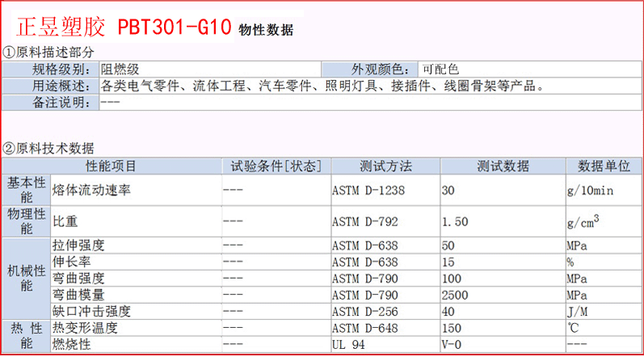Click the 测试方法 column header
This screenshot has width=644, height=357.
(x=385, y=166)
